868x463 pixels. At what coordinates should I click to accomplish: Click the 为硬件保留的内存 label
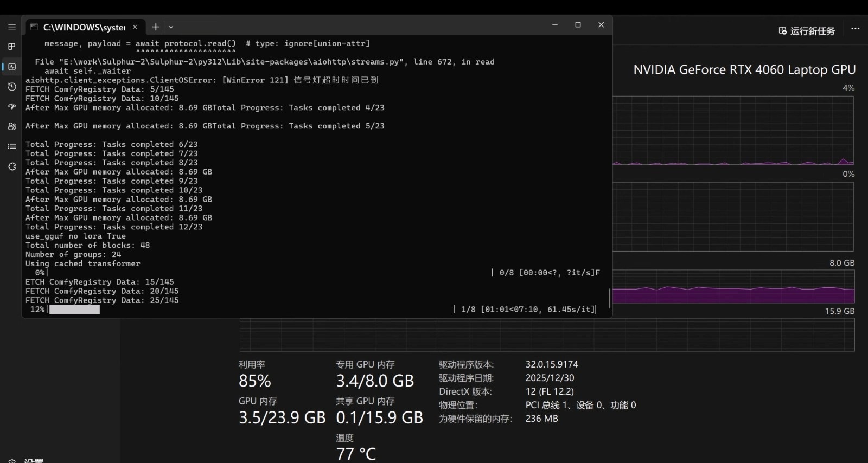pyautogui.click(x=476, y=419)
